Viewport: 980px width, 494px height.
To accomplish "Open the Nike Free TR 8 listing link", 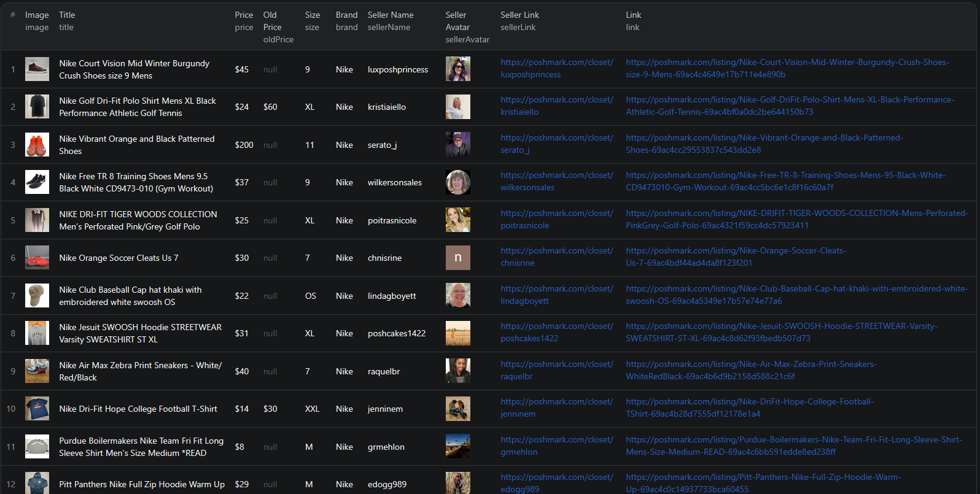I will point(785,181).
